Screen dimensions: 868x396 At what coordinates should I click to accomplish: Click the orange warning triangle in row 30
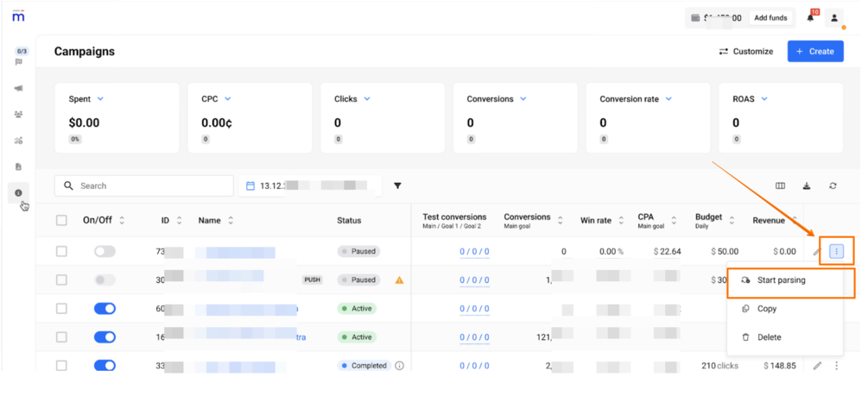399,280
